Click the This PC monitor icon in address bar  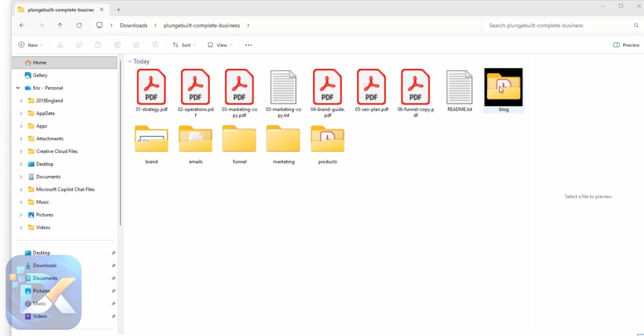coord(99,25)
